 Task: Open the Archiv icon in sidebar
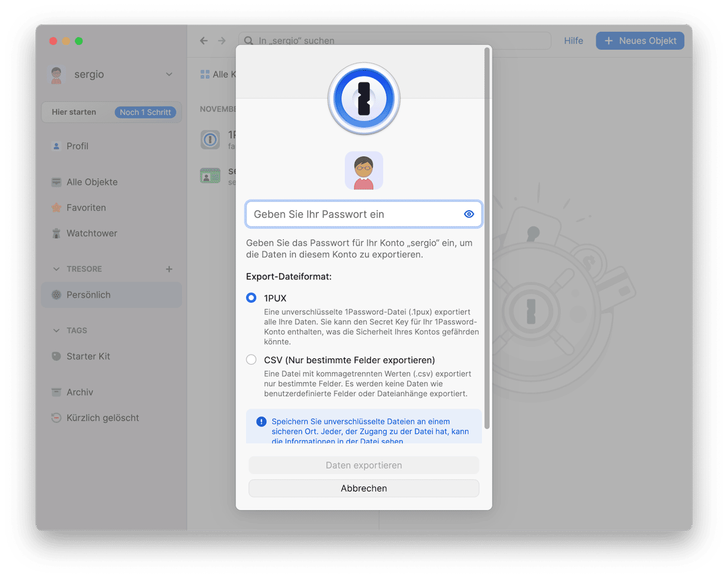click(x=56, y=392)
